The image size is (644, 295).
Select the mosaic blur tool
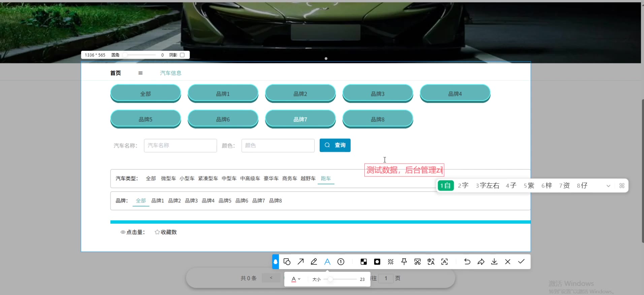(x=364, y=262)
